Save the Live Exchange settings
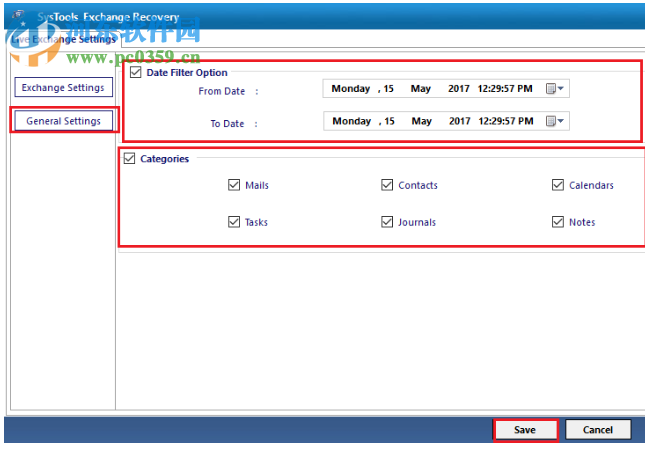 [525, 430]
